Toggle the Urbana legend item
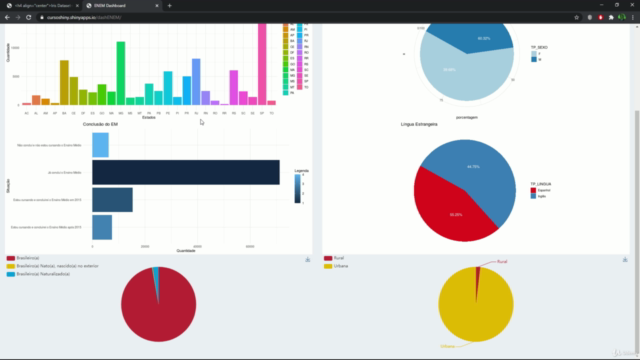The height and width of the screenshot is (360, 640). [335, 266]
